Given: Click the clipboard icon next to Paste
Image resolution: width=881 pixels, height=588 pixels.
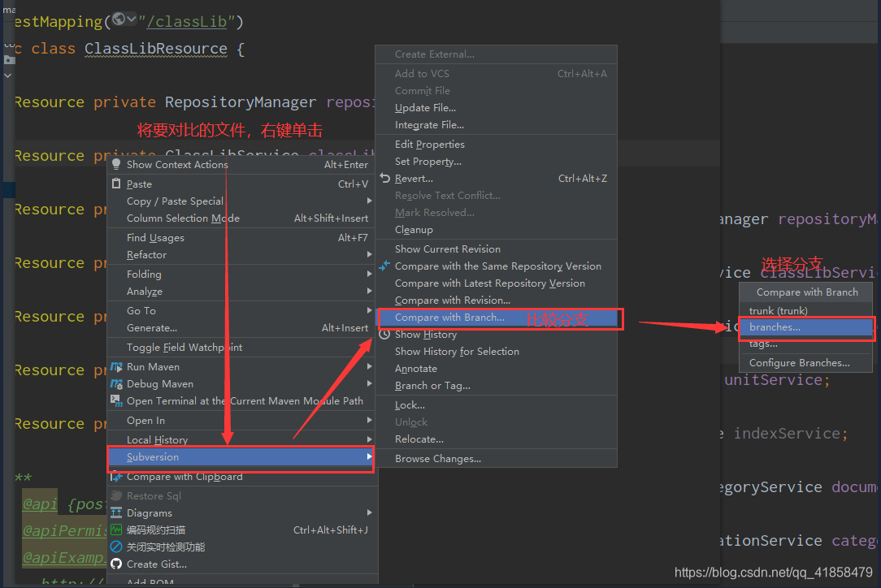Looking at the screenshot, I should [x=116, y=184].
